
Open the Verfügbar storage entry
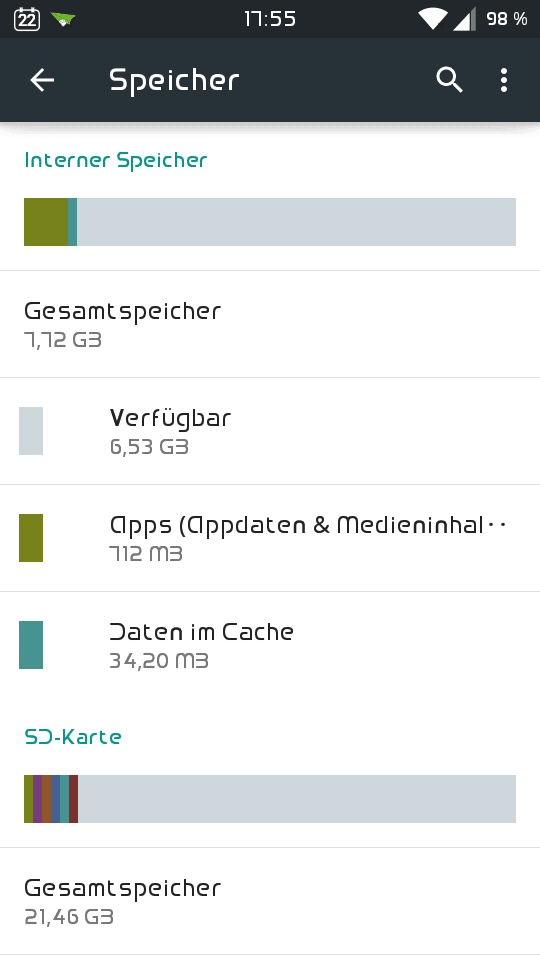pyautogui.click(x=270, y=431)
